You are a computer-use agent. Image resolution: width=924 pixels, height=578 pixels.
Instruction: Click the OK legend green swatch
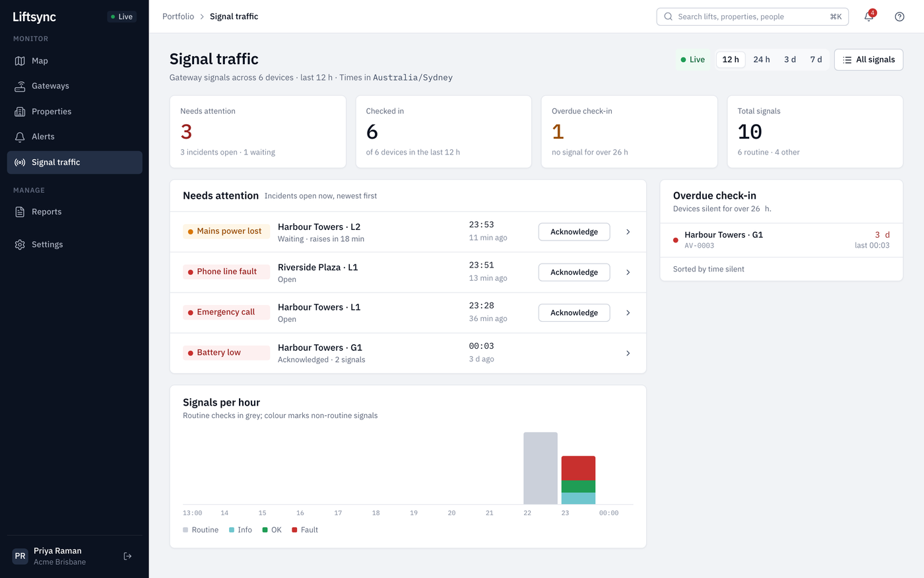point(265,530)
